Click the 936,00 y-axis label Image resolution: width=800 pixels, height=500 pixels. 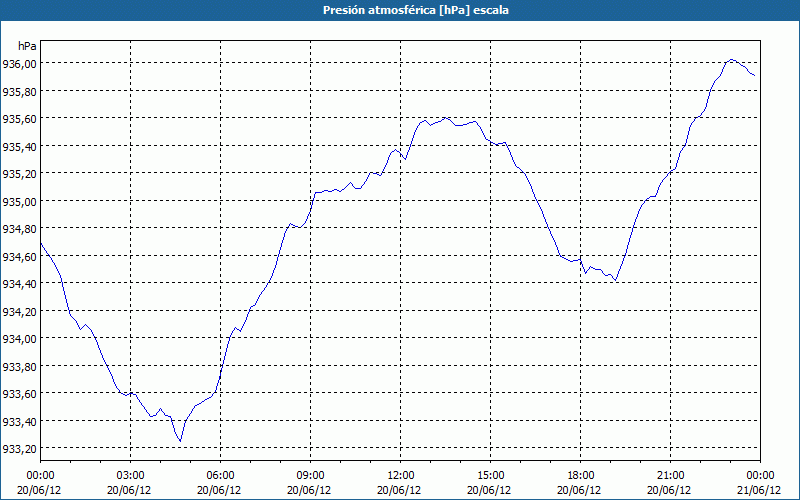[x=19, y=64]
